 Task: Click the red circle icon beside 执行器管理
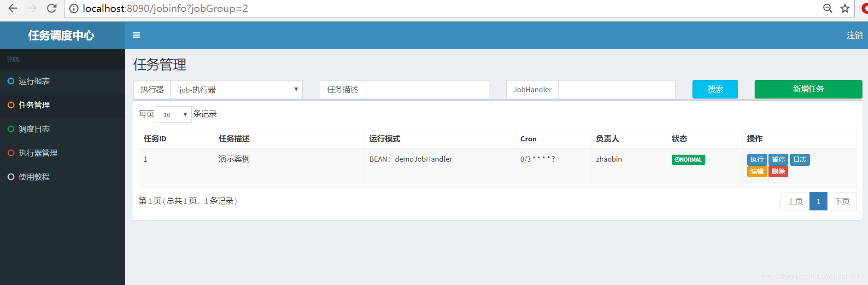tap(11, 153)
